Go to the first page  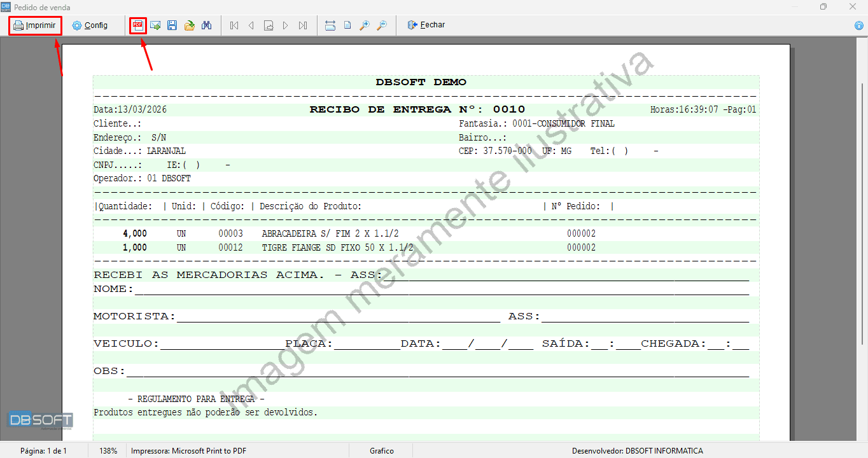234,25
